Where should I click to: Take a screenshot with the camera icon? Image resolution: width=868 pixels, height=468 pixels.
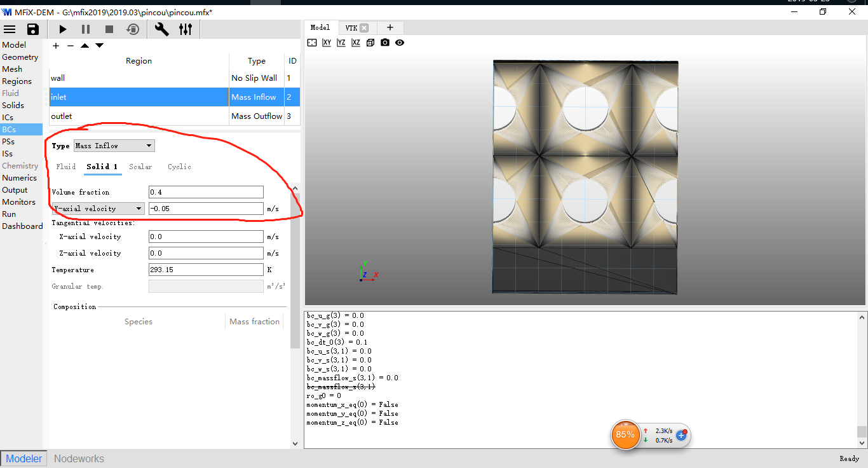tap(385, 43)
